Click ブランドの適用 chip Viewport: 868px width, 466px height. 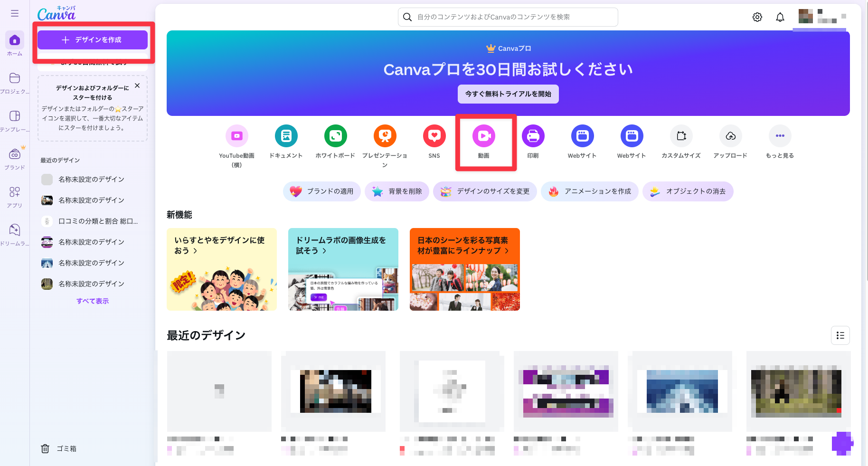(322, 191)
